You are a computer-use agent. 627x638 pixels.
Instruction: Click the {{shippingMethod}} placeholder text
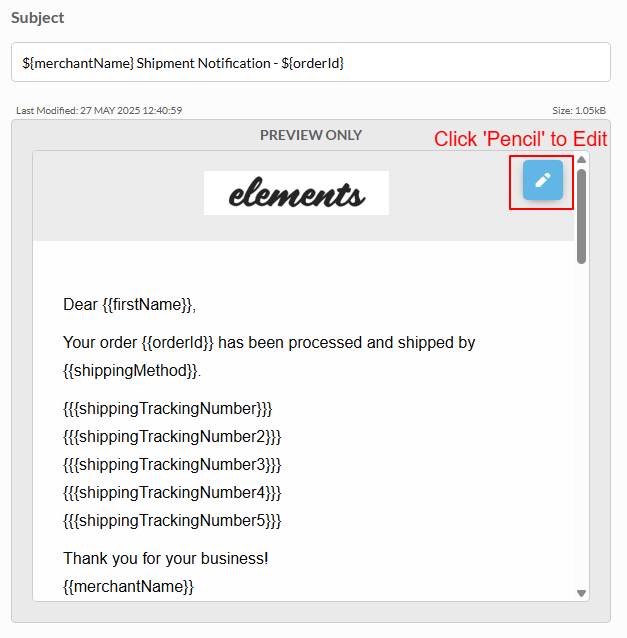pyautogui.click(x=132, y=371)
